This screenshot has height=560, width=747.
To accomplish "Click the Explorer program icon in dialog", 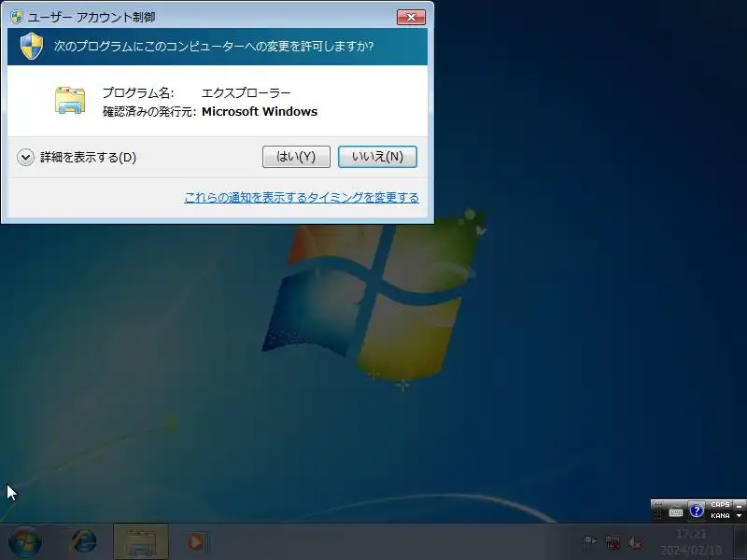I will pos(69,100).
